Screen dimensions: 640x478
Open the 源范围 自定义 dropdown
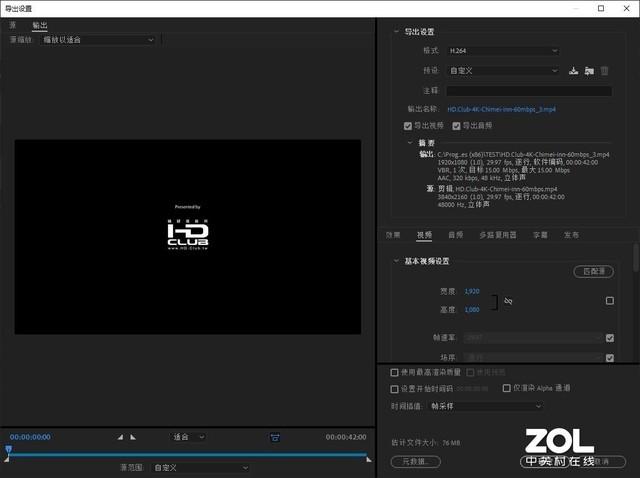click(x=200, y=468)
